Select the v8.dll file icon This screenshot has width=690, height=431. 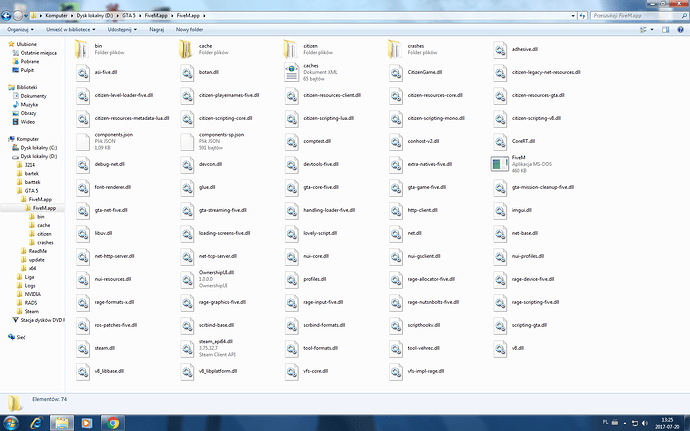500,348
